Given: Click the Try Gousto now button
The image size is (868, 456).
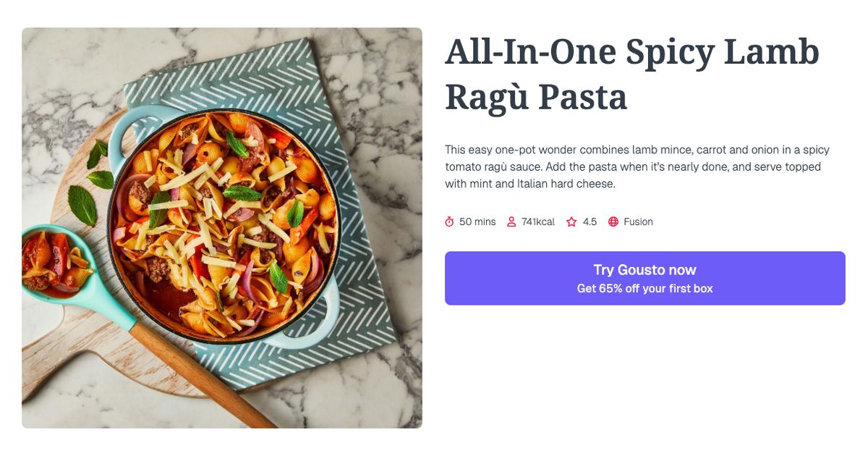Looking at the screenshot, I should pos(644,269).
